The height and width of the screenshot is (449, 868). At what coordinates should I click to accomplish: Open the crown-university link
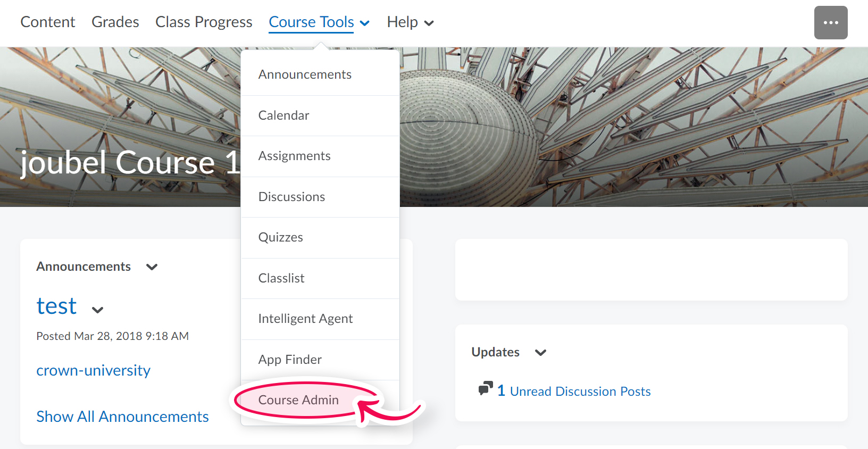(93, 370)
